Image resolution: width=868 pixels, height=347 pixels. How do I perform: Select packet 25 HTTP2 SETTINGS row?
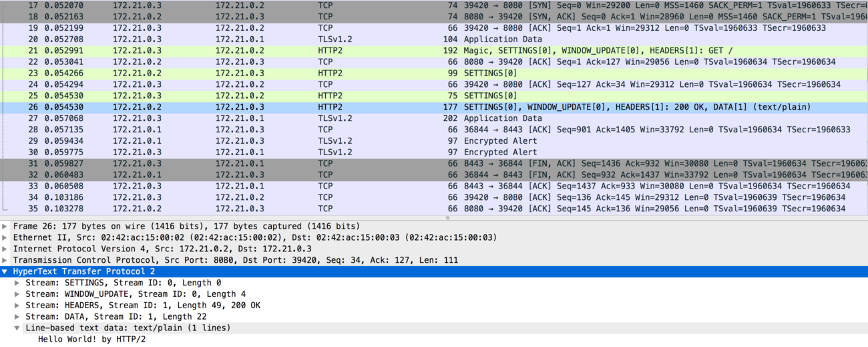(434, 96)
